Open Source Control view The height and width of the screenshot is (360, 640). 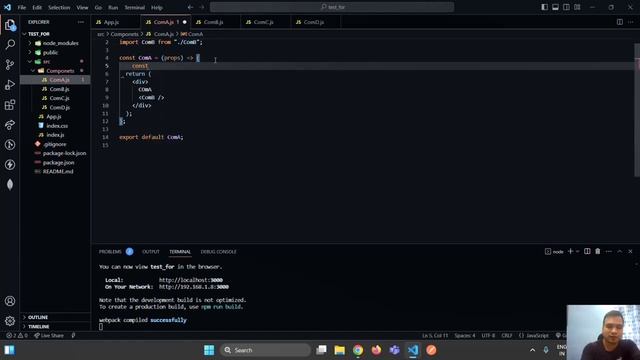point(10,64)
